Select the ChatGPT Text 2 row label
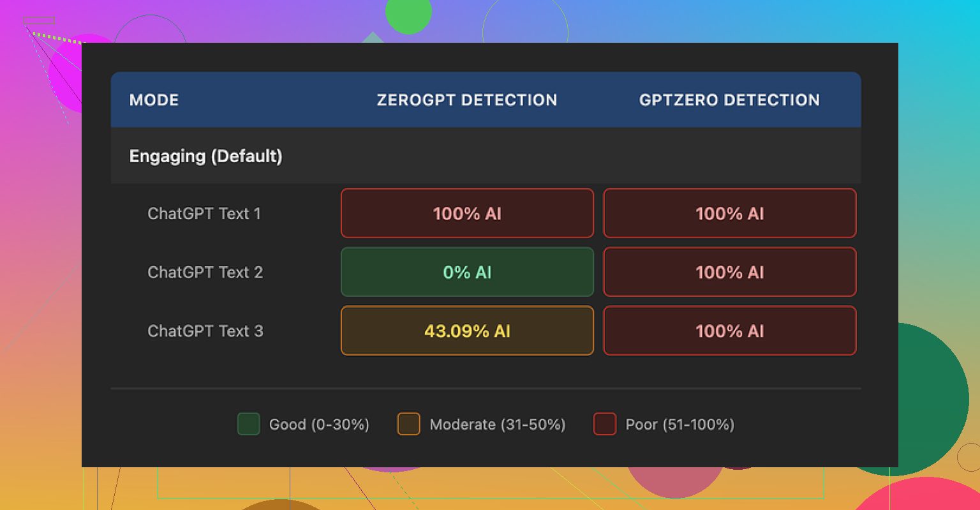This screenshot has width=980, height=510. [x=205, y=273]
